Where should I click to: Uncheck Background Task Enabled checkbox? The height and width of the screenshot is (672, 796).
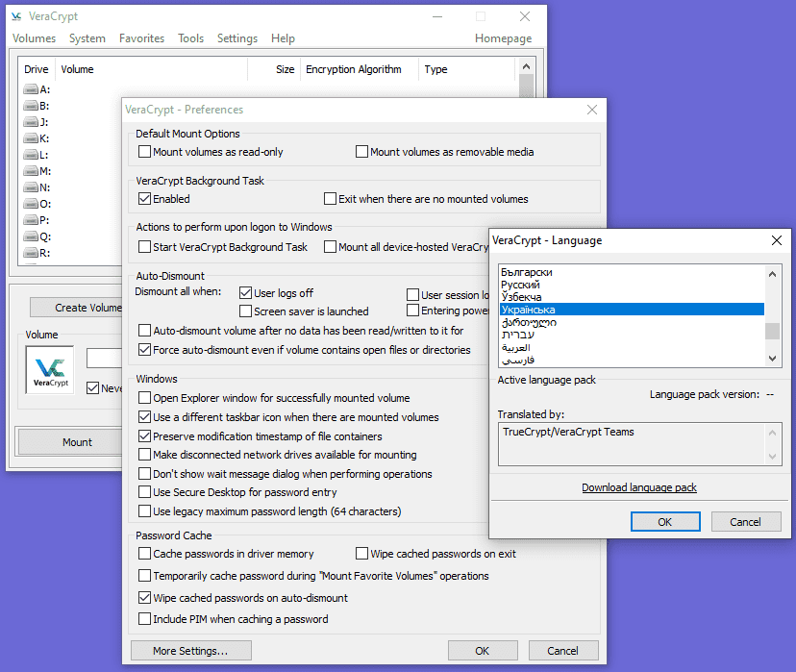(144, 199)
